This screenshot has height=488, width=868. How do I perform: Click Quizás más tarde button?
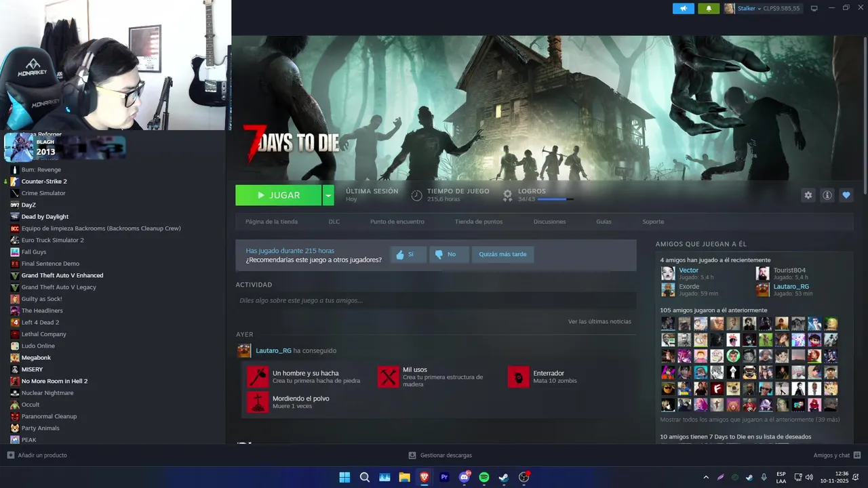pyautogui.click(x=502, y=254)
